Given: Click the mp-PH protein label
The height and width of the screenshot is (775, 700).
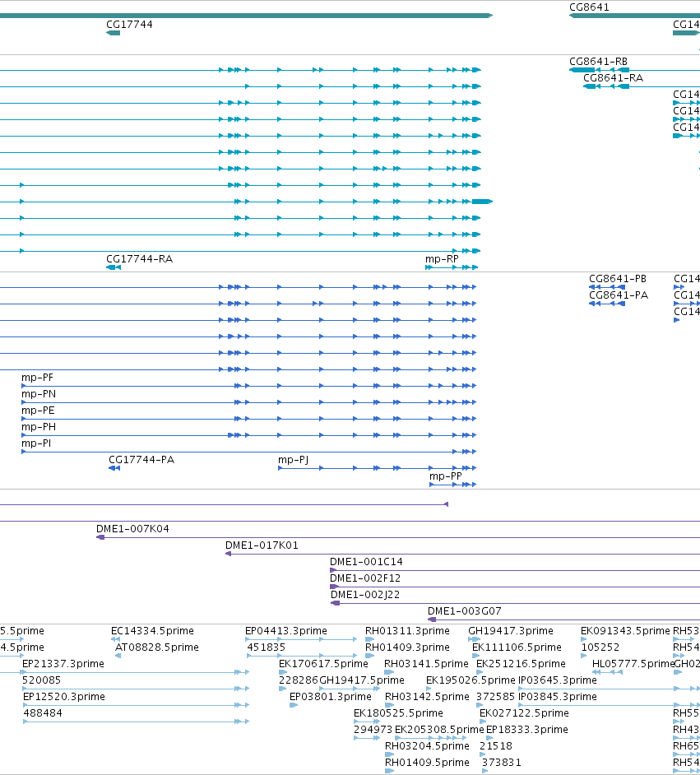Looking at the screenshot, I should [39, 427].
